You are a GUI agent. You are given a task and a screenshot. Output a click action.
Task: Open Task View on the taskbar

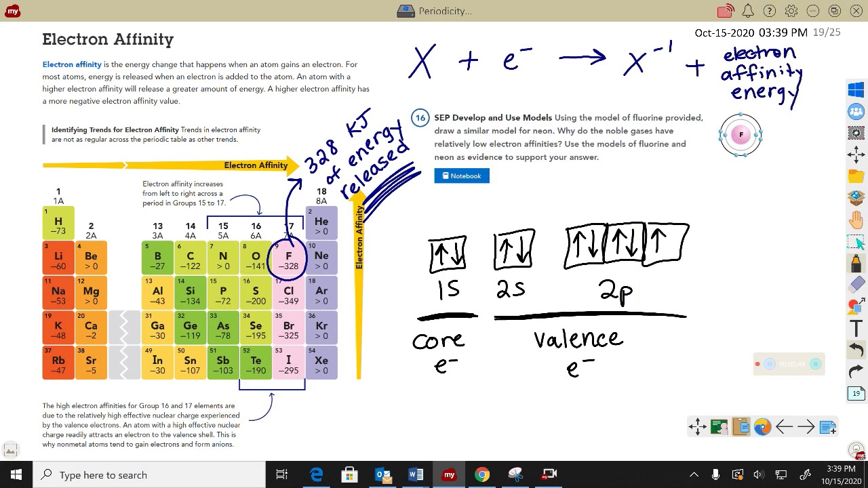click(282, 474)
